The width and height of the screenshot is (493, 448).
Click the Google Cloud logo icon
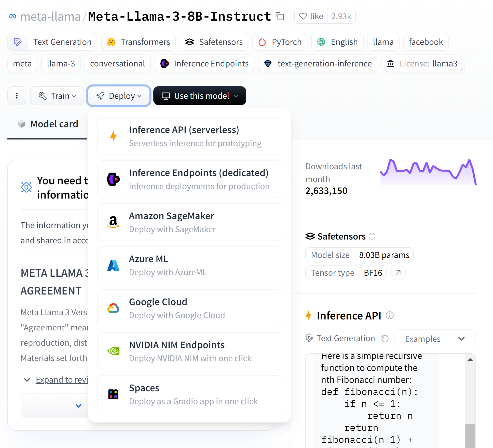click(x=113, y=308)
